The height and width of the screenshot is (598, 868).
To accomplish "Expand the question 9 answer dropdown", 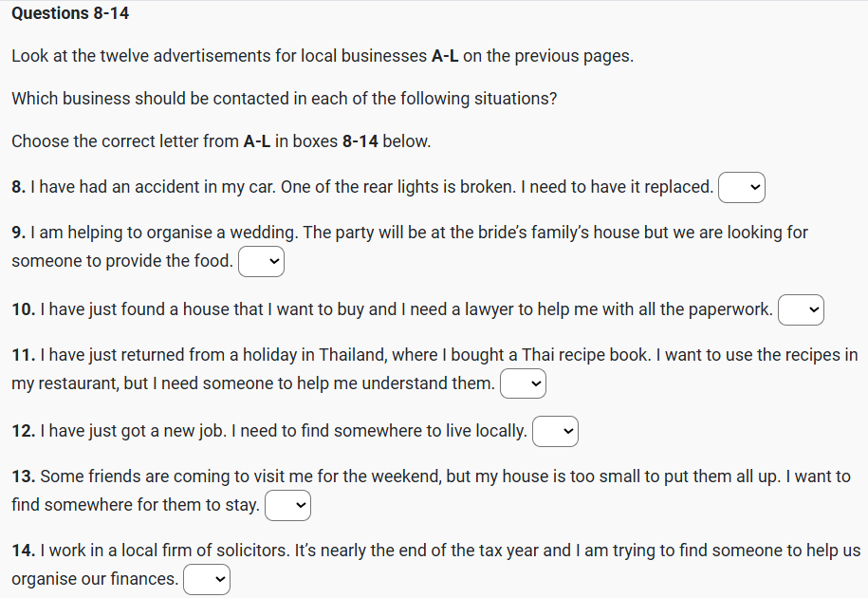I will [x=261, y=262].
